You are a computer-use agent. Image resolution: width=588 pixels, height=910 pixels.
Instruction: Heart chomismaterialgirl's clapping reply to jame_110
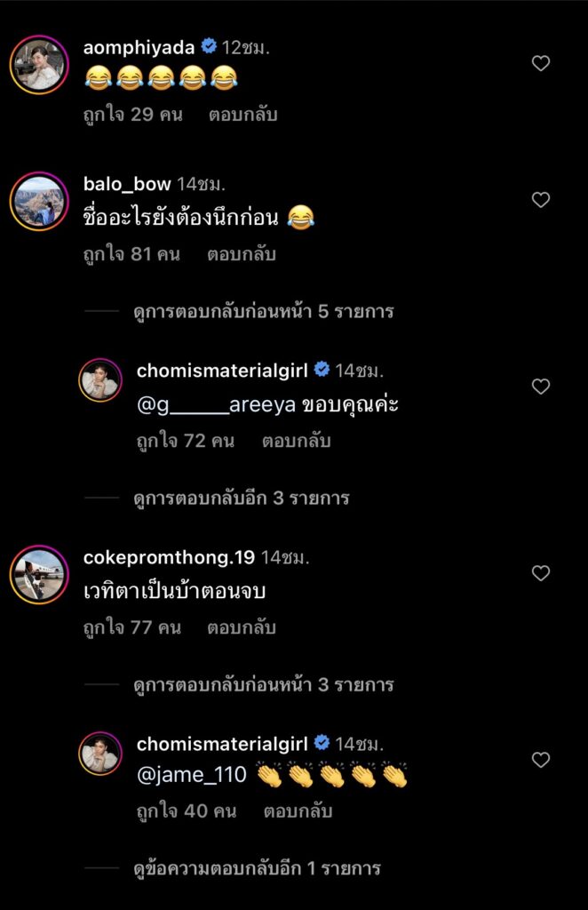(540, 760)
